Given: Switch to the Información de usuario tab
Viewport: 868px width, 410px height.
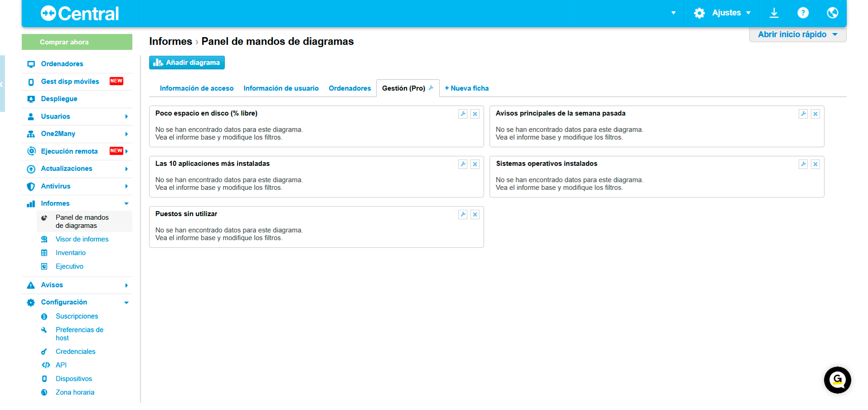Looking at the screenshot, I should [x=281, y=88].
